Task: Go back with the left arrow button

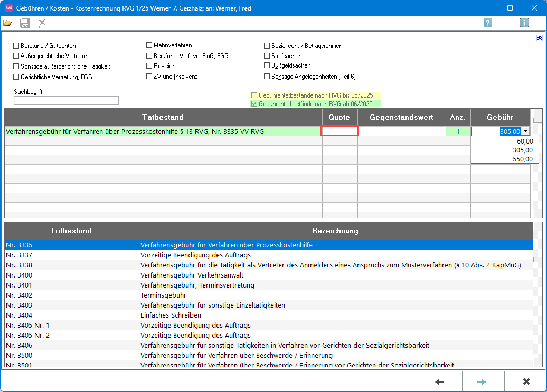Action: coord(440,382)
